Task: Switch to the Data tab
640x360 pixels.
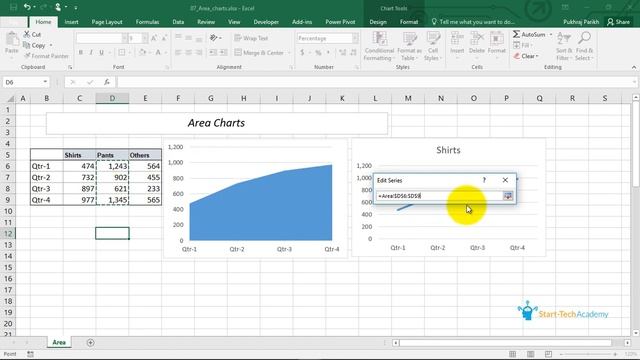Action: click(x=178, y=22)
